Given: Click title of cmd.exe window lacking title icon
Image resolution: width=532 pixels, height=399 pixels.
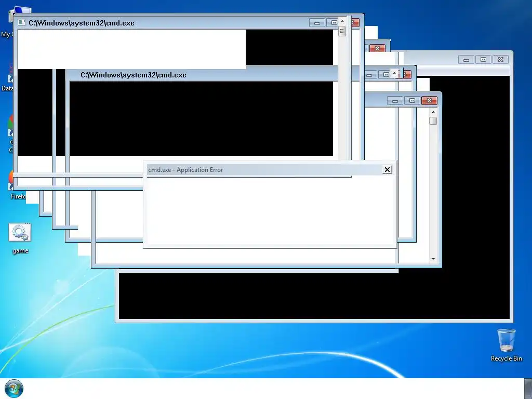Looking at the screenshot, I should pos(134,75).
